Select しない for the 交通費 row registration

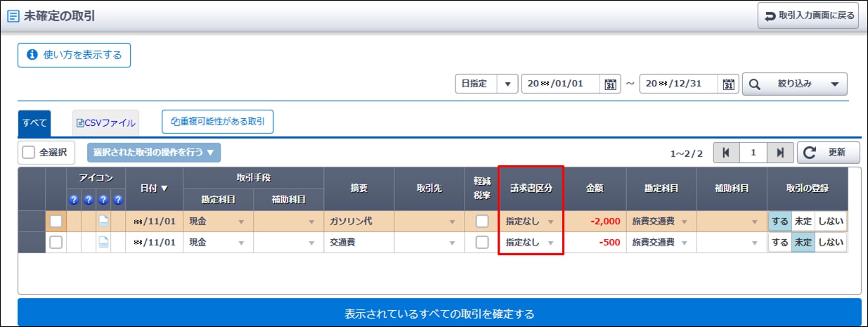[830, 243]
